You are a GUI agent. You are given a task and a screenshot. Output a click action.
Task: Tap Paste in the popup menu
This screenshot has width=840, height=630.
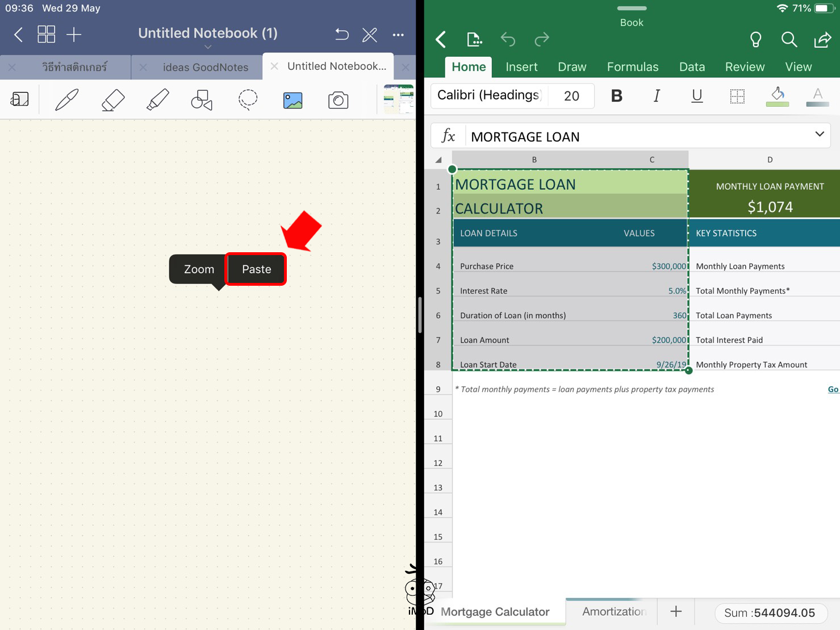(x=256, y=269)
